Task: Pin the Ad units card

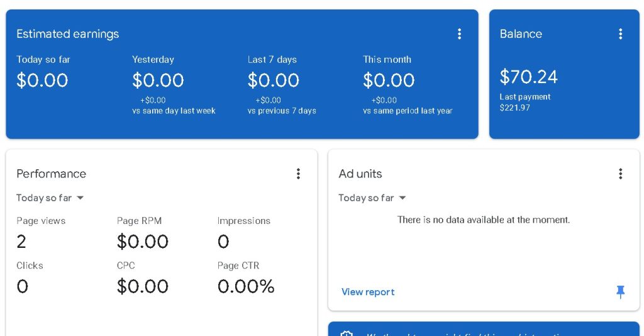Action: [620, 291]
